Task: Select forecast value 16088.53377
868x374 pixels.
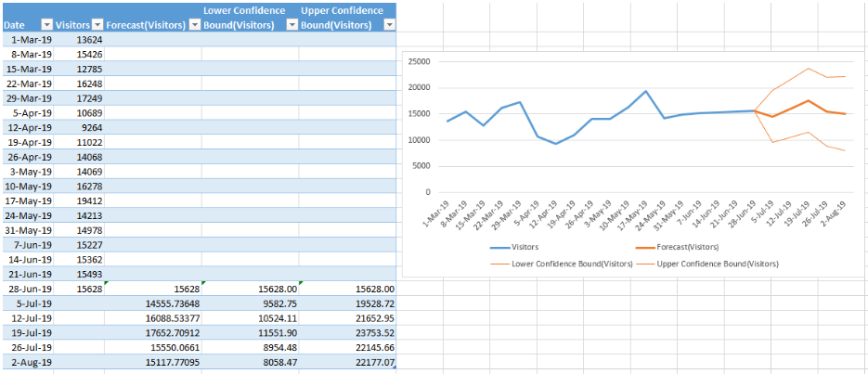Action: 153,318
